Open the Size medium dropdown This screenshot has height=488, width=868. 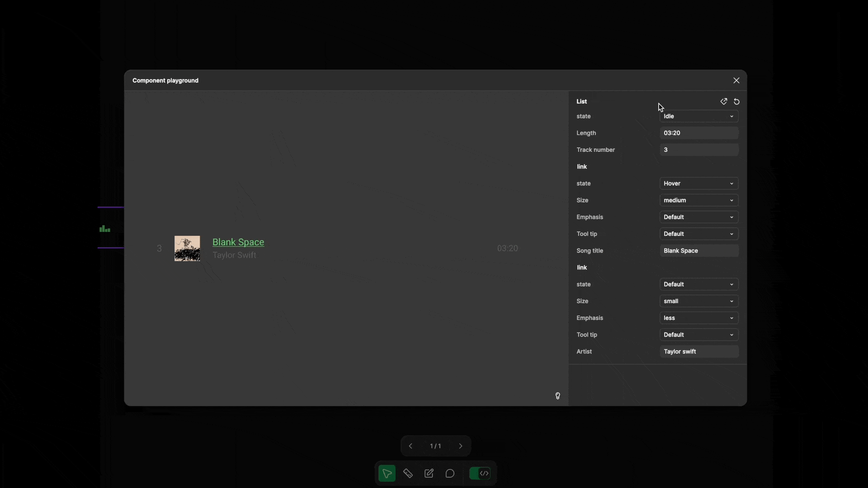699,200
